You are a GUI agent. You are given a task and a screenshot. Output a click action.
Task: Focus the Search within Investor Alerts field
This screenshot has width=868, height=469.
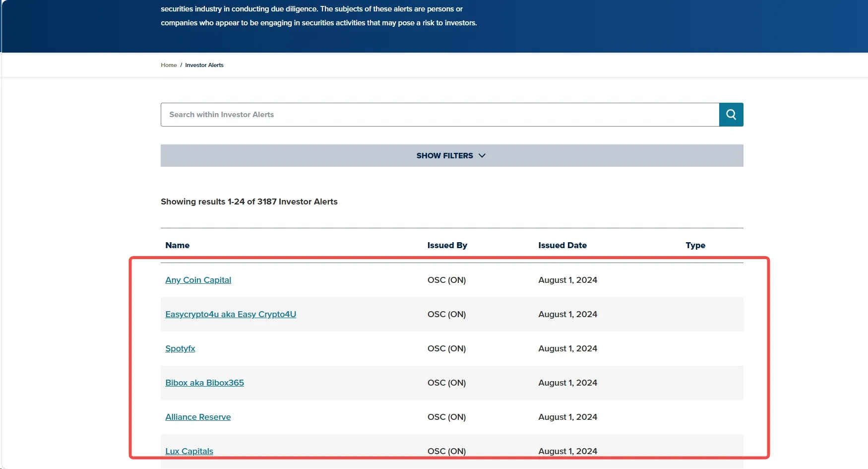440,115
